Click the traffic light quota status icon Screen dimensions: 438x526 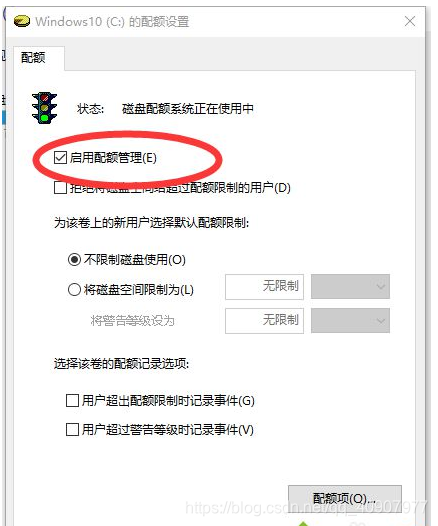click(x=44, y=108)
